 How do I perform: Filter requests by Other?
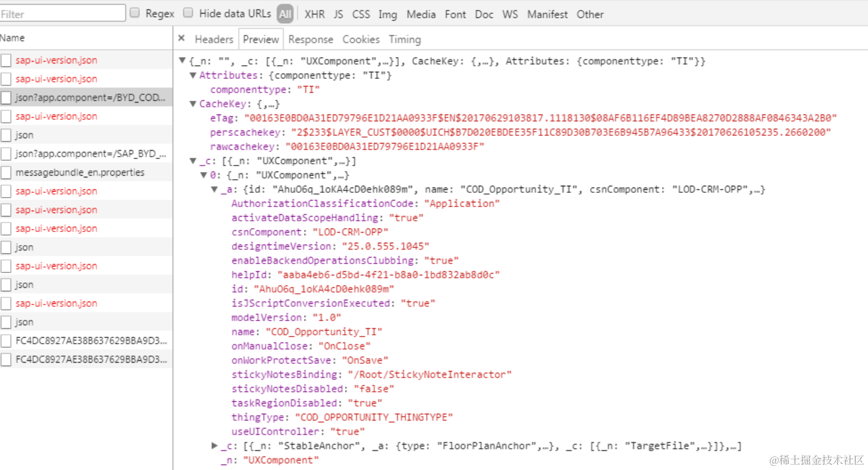pyautogui.click(x=590, y=14)
